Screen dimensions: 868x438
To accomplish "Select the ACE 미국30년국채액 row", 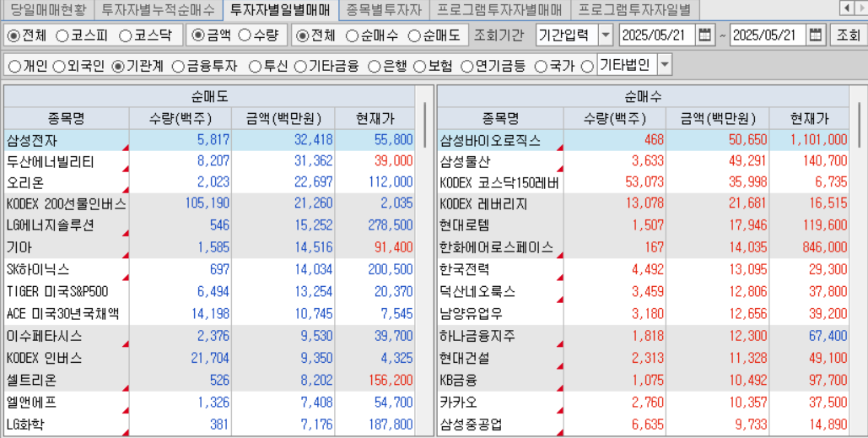I will point(209,314).
